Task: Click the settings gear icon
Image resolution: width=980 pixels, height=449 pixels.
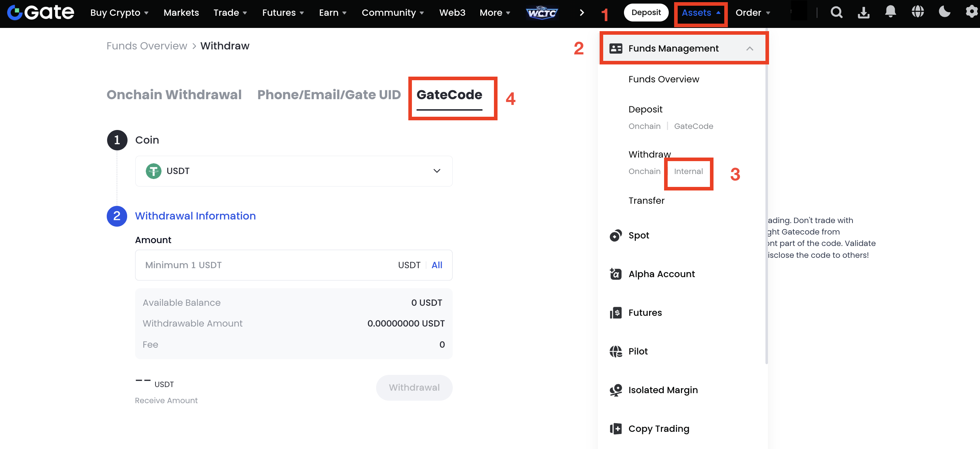Action: 971,12
